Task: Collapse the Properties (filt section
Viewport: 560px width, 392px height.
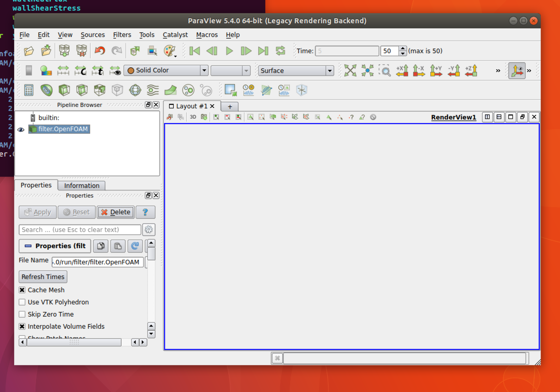Action: point(55,246)
